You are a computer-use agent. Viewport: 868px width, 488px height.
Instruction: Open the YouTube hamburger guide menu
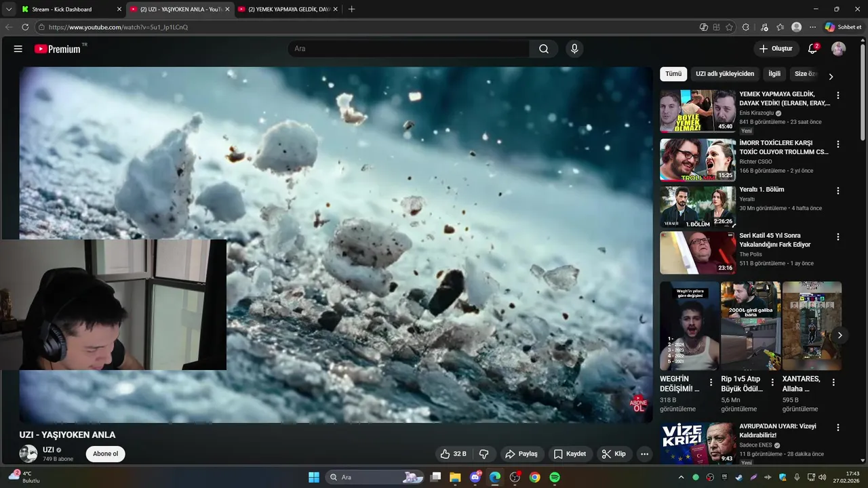point(18,49)
